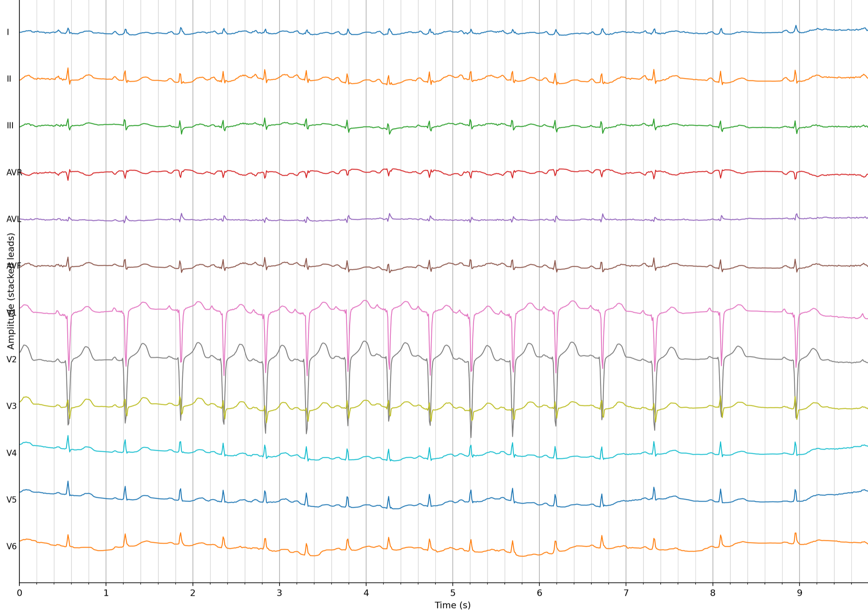
Task: Click the AVL lead label
Action: pyautogui.click(x=13, y=219)
